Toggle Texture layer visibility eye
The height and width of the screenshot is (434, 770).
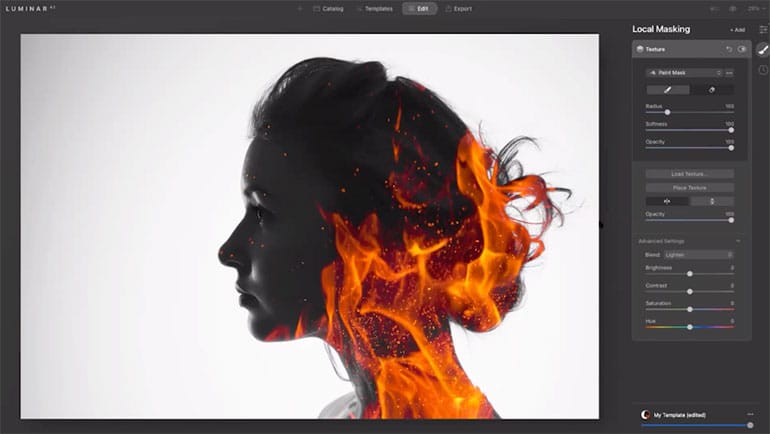[742, 49]
